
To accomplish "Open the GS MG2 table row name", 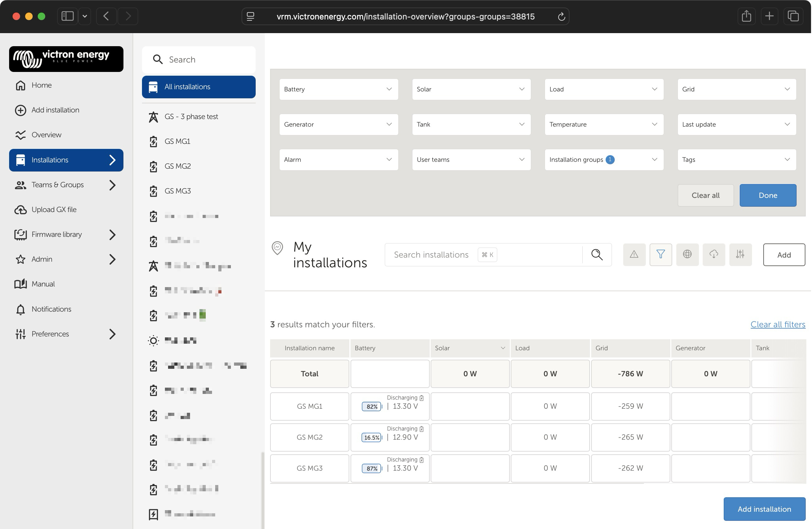I will point(309,438).
